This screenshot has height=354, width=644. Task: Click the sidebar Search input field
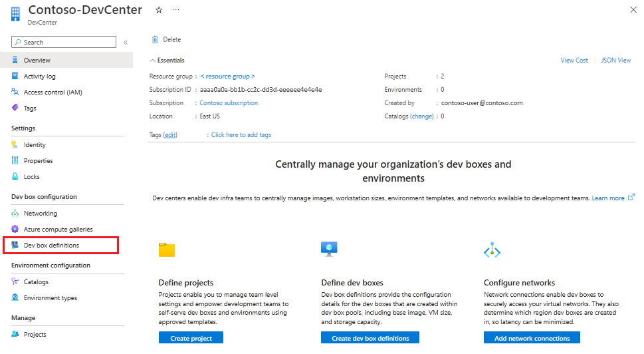[x=66, y=43]
